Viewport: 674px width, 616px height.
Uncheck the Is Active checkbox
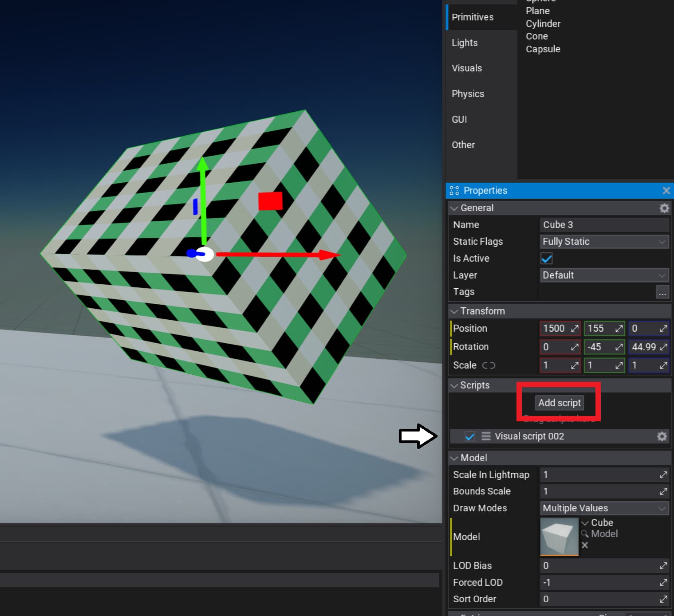coord(547,259)
